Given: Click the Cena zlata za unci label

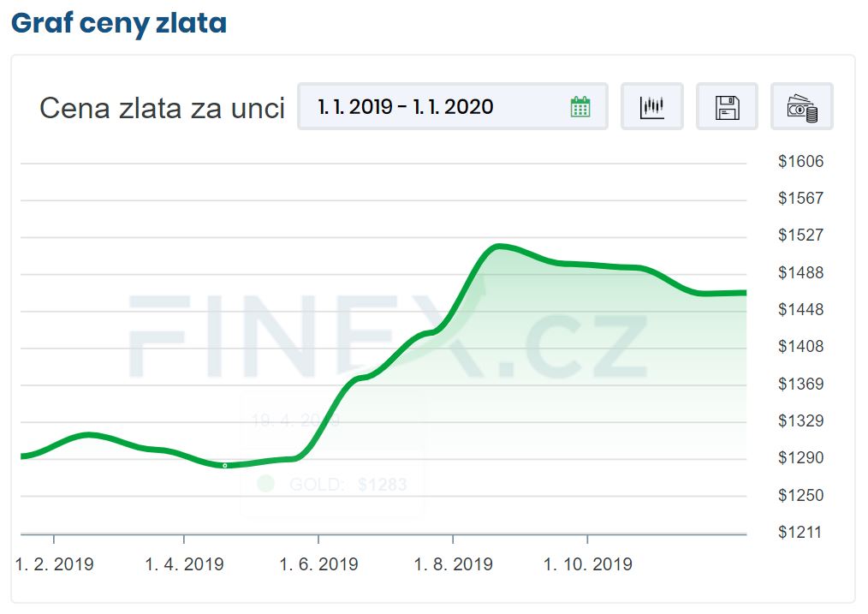Looking at the screenshot, I should pyautogui.click(x=162, y=109).
